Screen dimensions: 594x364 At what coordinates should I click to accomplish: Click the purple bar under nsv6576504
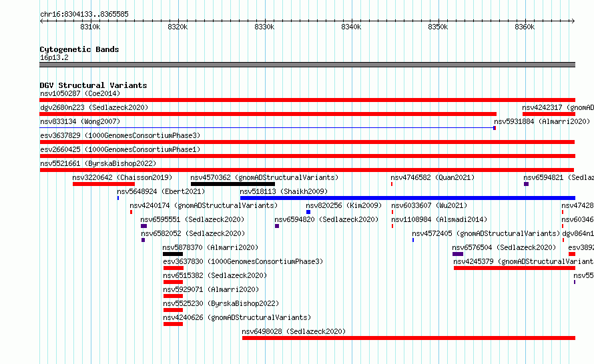[458, 254]
